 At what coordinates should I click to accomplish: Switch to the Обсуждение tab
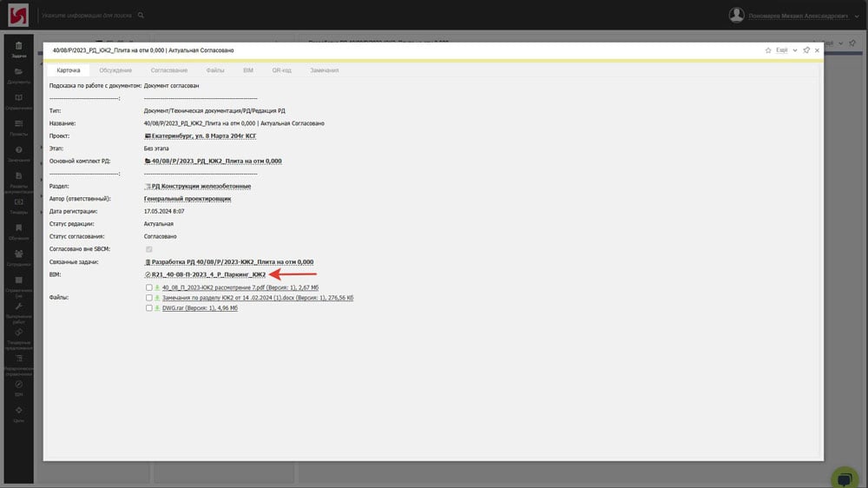tap(115, 69)
